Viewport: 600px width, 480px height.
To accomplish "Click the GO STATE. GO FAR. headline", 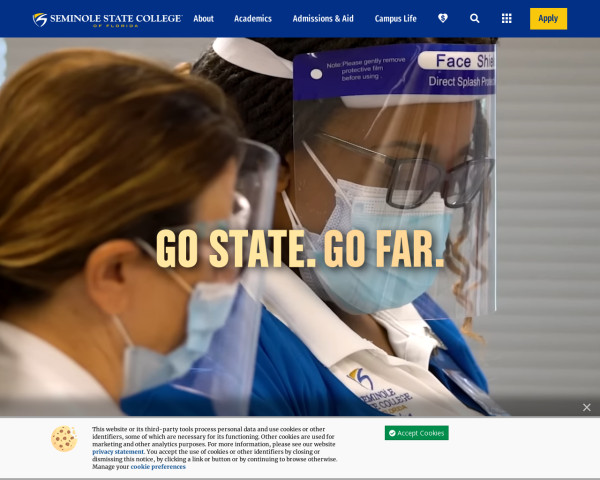I will (300, 249).
